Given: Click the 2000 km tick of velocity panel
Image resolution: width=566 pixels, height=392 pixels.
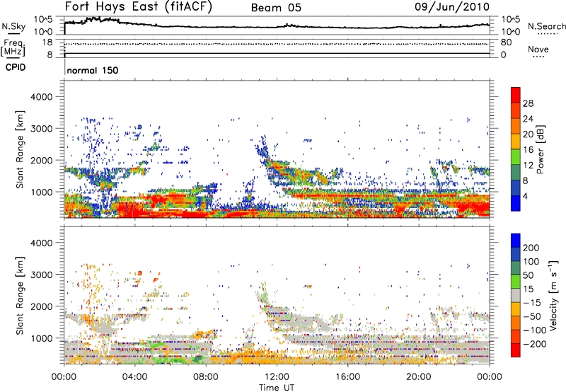Looking at the screenshot, I should 42,306.
